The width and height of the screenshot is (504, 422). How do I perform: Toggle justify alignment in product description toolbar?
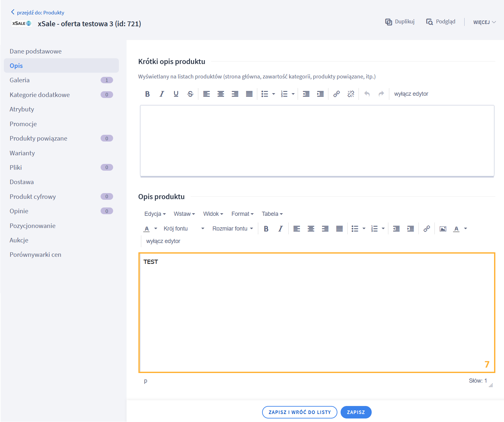[339, 229]
